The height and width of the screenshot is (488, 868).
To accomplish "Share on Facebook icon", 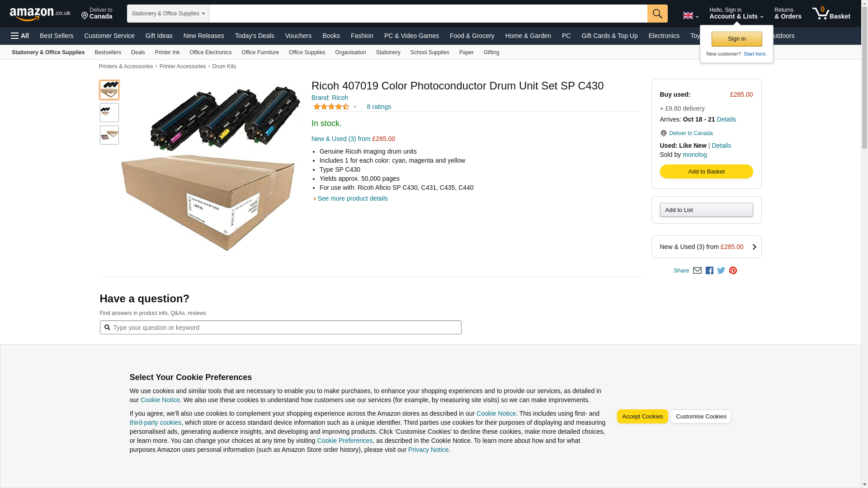I will coord(709,271).
